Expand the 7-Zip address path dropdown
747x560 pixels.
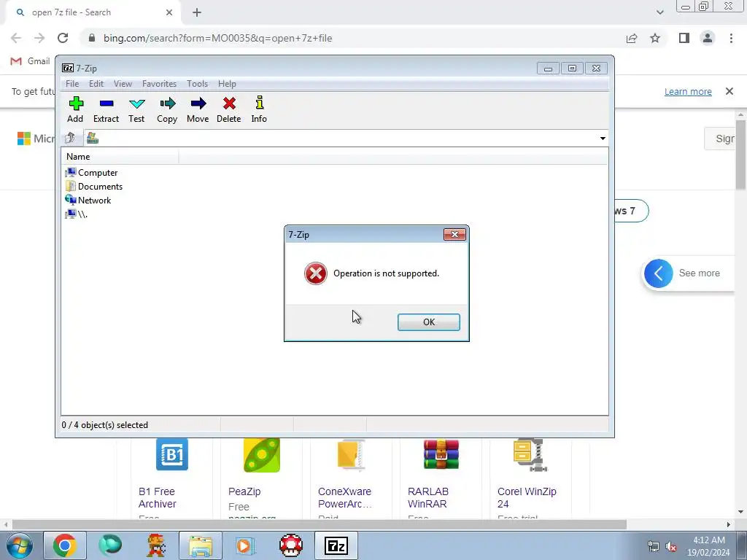pyautogui.click(x=603, y=139)
